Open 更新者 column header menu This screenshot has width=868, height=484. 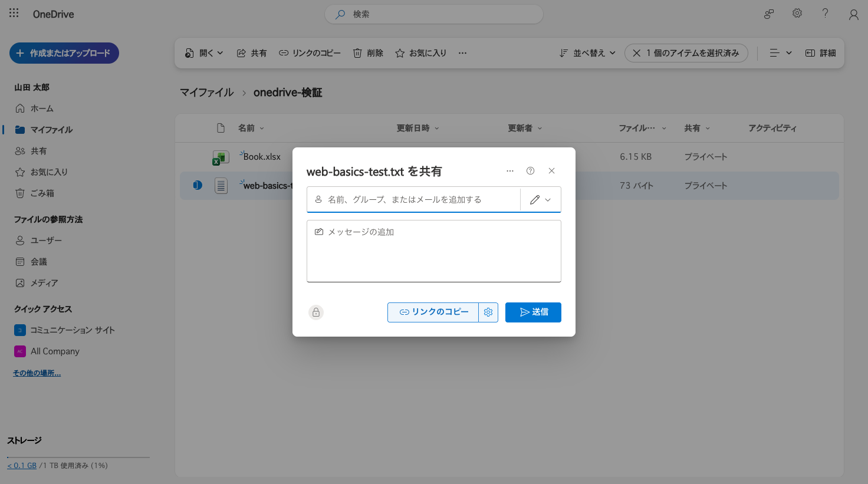(525, 128)
